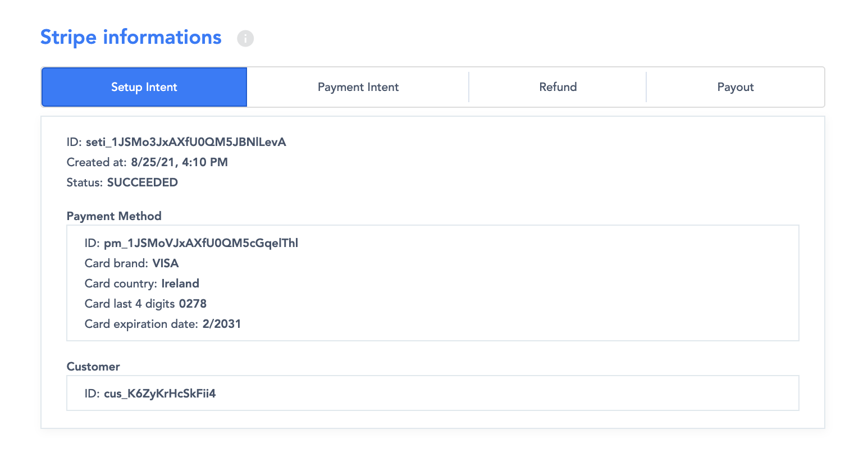The height and width of the screenshot is (457, 868).
Task: Click the Created at label
Action: click(x=97, y=162)
